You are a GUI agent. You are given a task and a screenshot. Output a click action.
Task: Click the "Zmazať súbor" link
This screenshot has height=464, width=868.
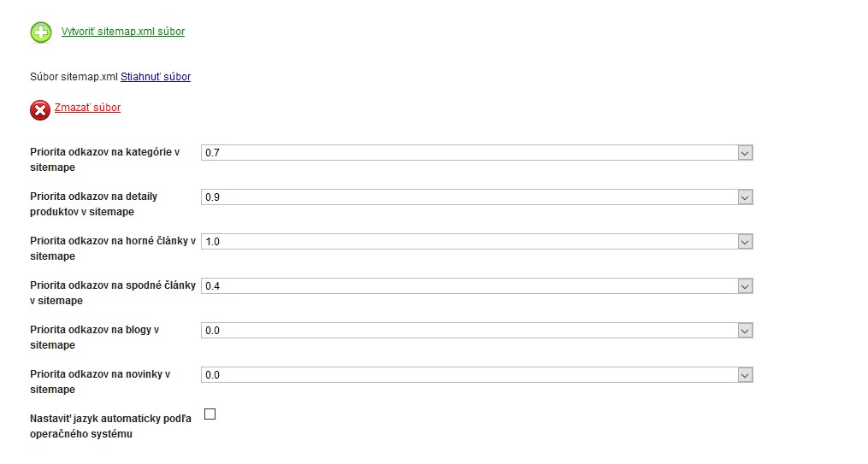tap(87, 108)
